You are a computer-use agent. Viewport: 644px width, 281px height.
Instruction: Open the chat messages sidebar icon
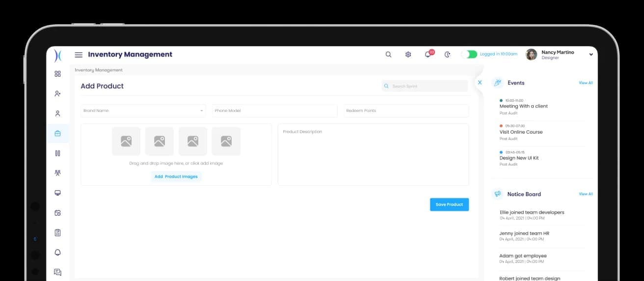coord(57,272)
